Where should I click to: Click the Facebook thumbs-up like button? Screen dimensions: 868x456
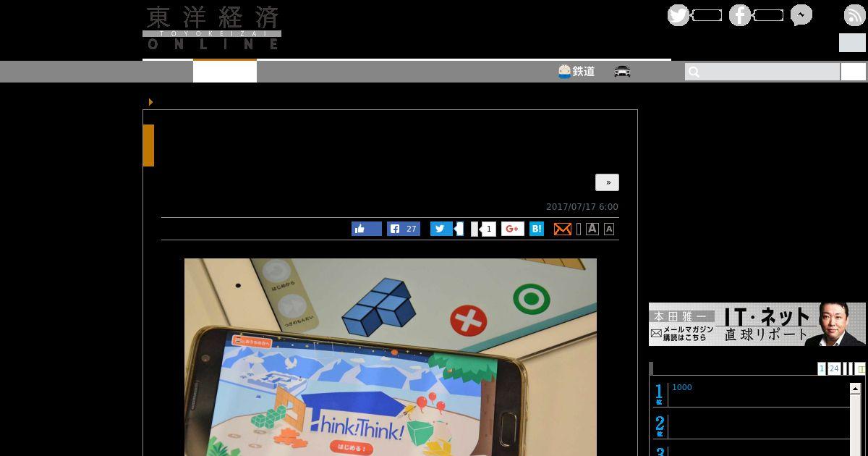367,229
